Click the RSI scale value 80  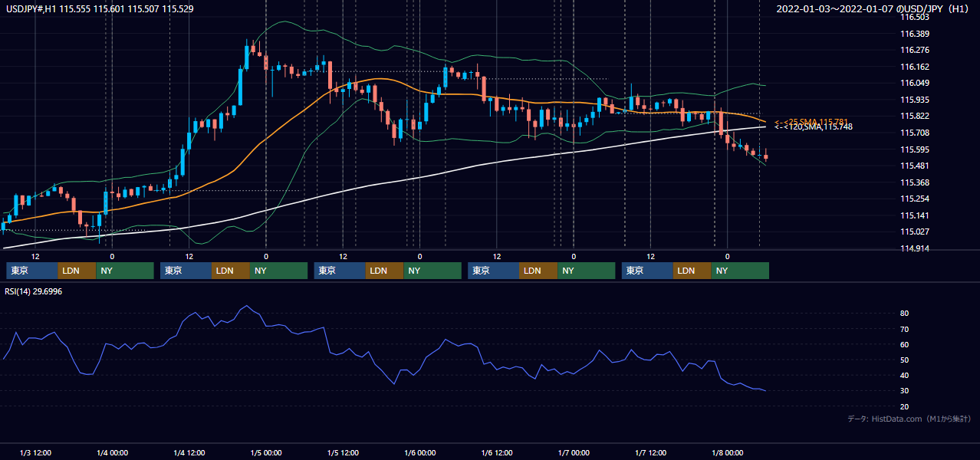[x=904, y=314]
